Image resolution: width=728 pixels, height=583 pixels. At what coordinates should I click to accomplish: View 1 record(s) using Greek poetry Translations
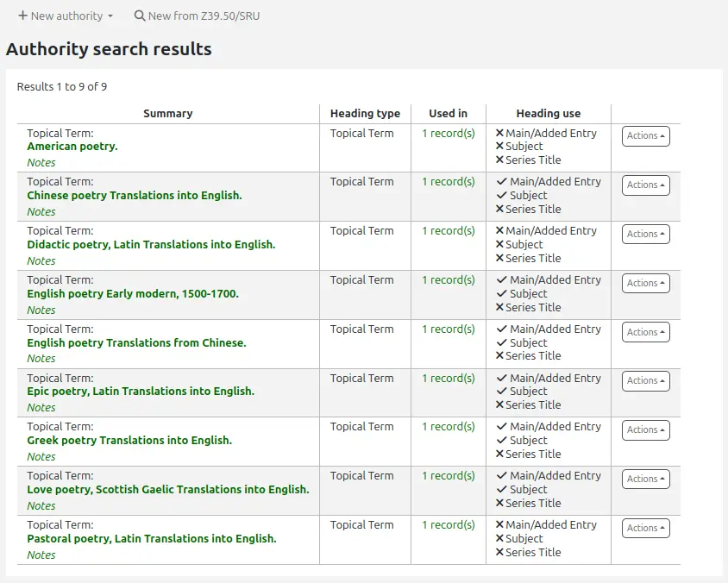[x=449, y=427]
